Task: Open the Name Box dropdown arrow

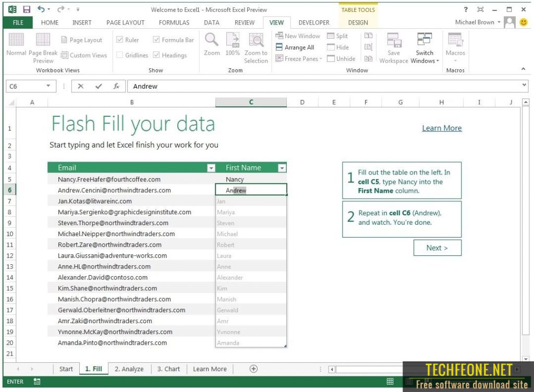Action: [x=48, y=86]
